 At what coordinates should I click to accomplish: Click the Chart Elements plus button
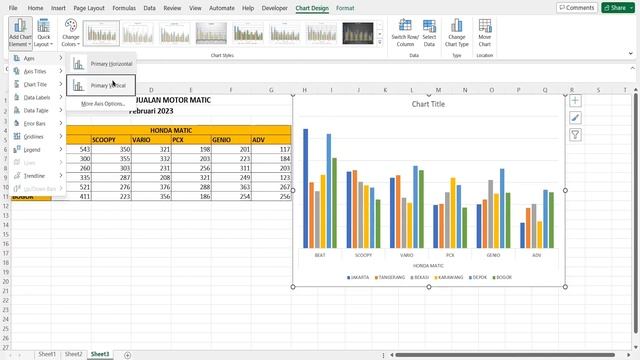tap(575, 101)
